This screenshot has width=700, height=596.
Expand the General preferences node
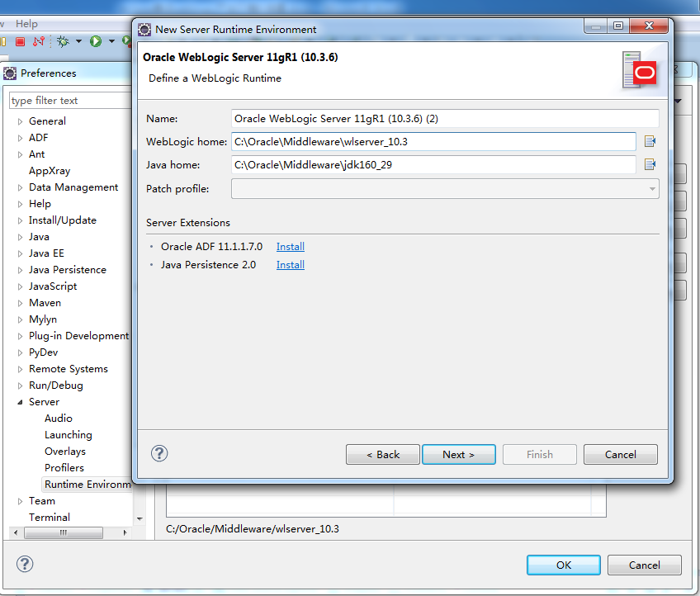pyautogui.click(x=20, y=121)
